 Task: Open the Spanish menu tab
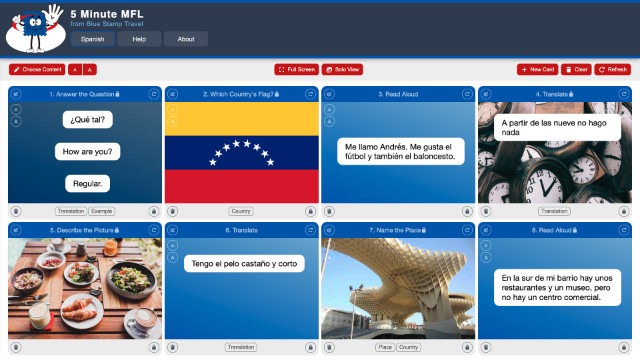(92, 39)
